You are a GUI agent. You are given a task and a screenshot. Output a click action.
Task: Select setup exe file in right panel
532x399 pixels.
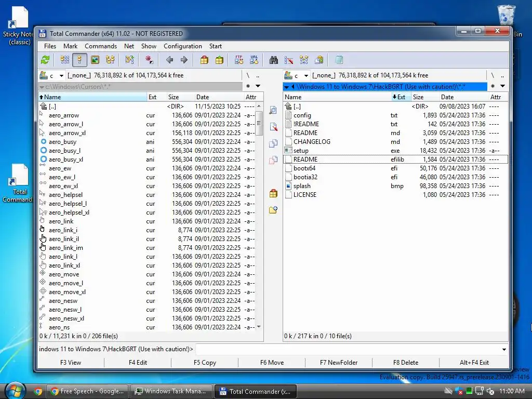click(x=395, y=151)
